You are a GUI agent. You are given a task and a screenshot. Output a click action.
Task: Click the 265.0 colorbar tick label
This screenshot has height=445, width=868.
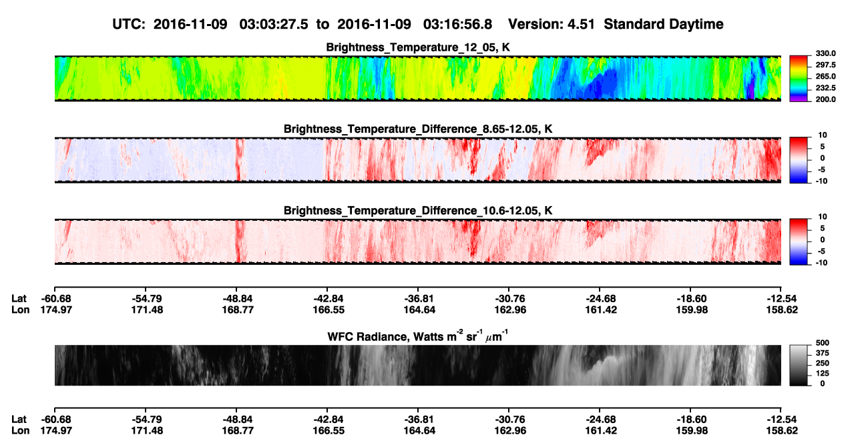(x=825, y=77)
